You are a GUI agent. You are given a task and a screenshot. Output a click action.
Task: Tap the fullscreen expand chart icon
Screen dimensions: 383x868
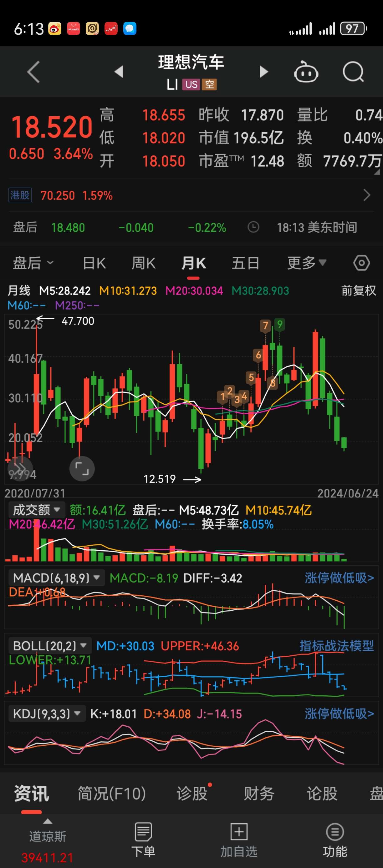click(82, 468)
